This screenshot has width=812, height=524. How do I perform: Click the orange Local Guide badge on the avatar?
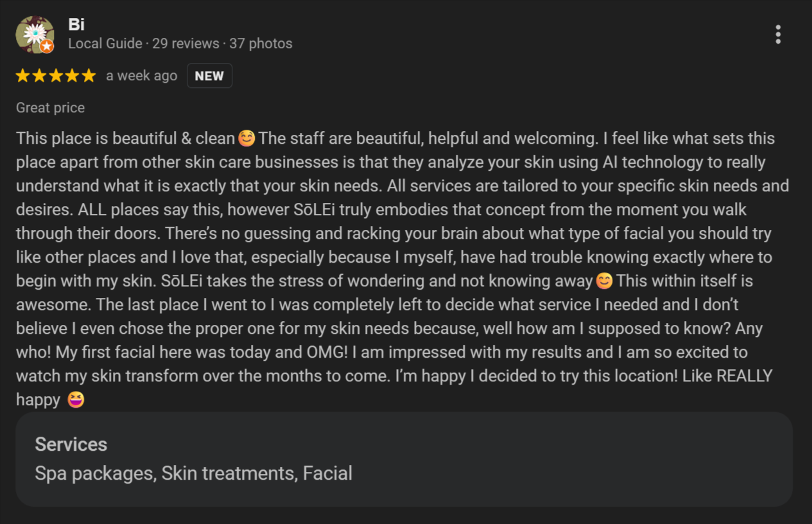pyautogui.click(x=46, y=46)
